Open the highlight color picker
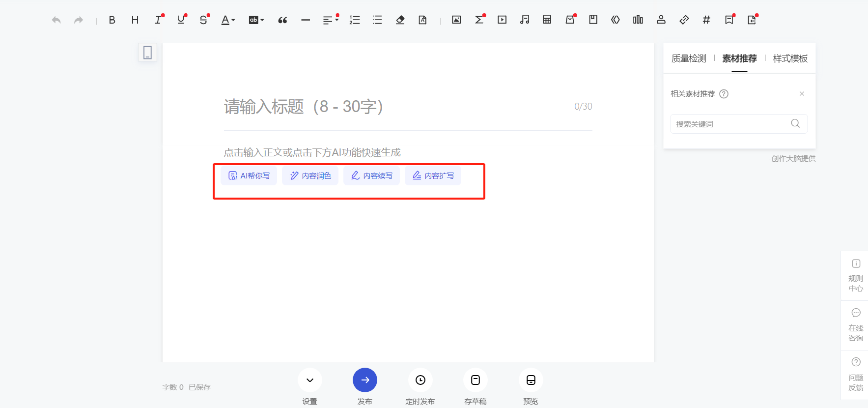 (256, 20)
